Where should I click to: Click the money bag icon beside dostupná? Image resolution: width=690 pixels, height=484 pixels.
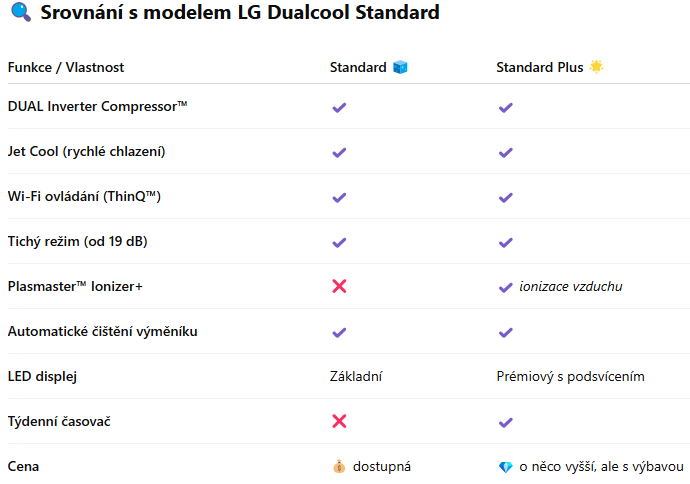point(339,466)
